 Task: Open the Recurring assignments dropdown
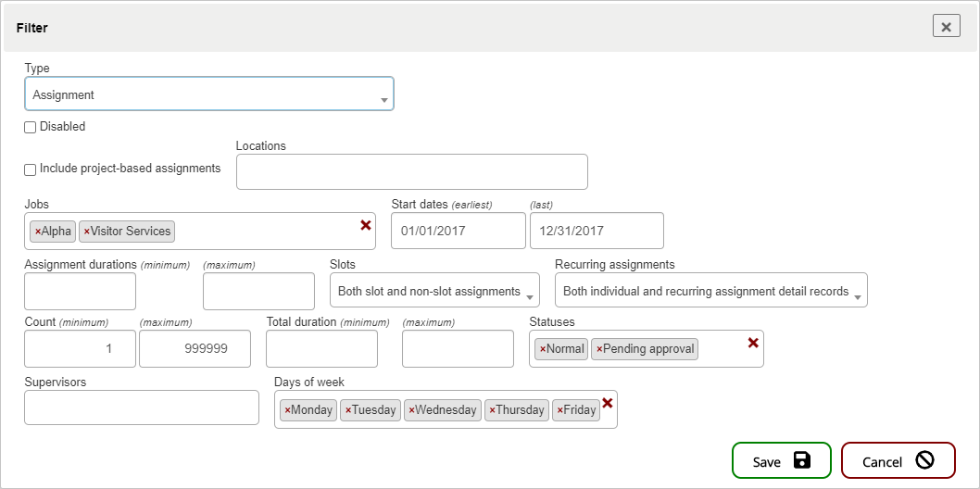click(710, 291)
